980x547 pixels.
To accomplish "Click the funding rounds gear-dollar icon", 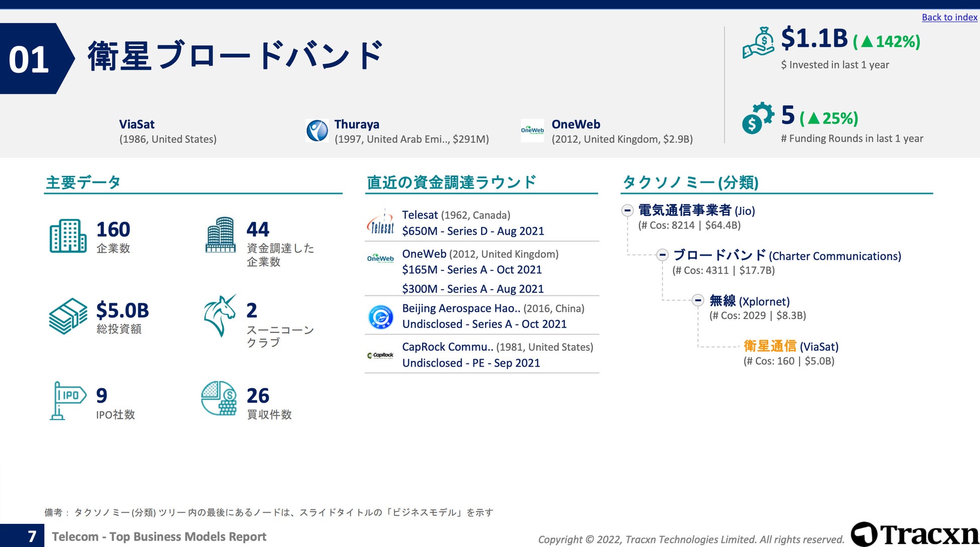I will [757, 118].
